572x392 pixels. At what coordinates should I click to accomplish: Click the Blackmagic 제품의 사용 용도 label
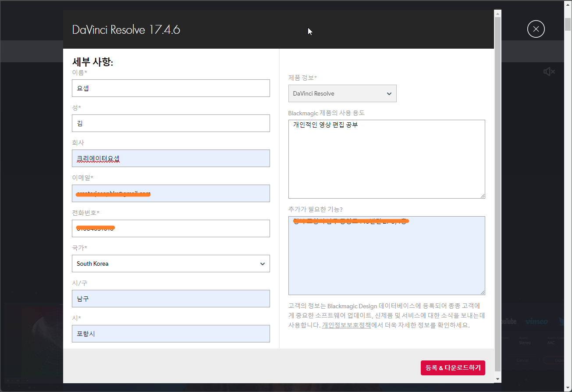pos(327,113)
